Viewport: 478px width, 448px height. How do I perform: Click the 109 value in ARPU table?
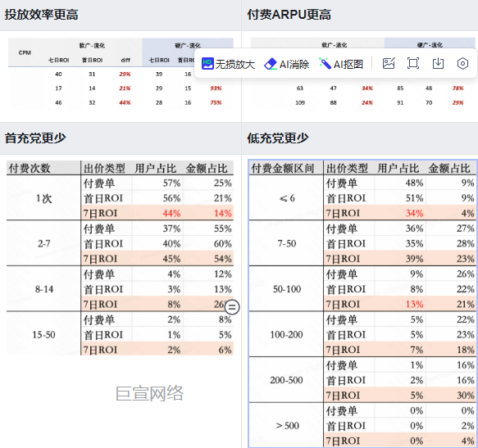click(300, 102)
